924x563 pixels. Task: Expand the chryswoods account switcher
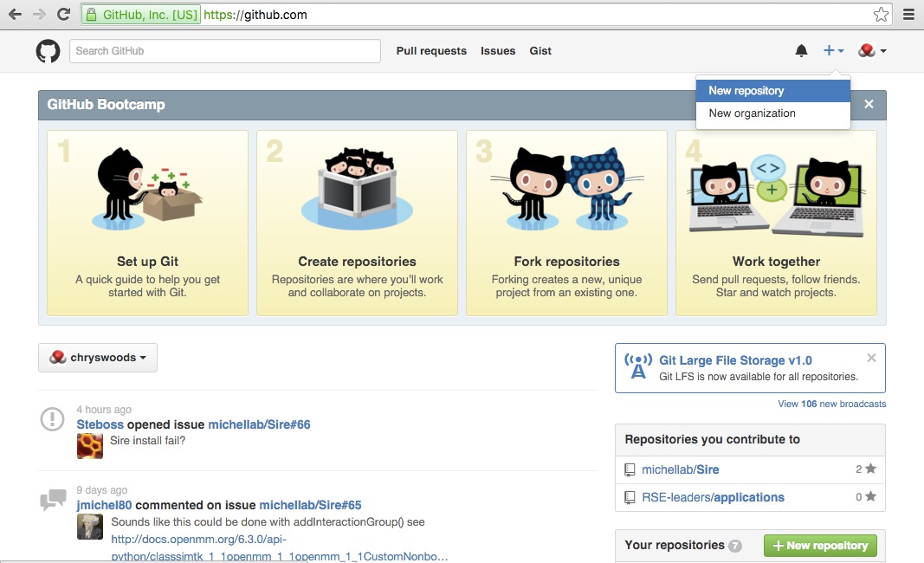coord(98,357)
